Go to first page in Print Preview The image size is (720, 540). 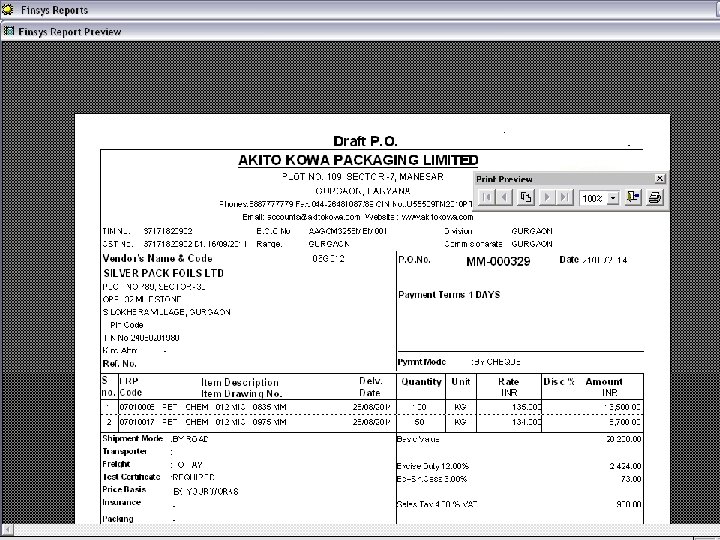[x=487, y=197]
